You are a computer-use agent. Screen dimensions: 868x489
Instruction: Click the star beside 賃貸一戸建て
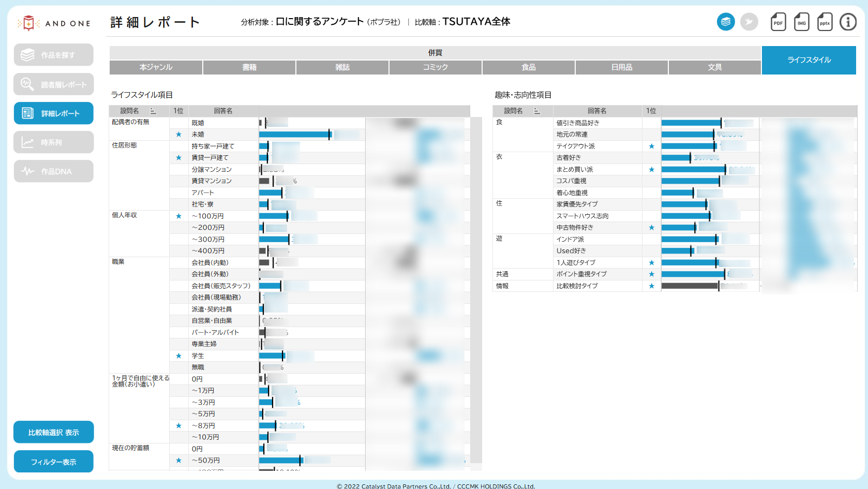(x=179, y=158)
